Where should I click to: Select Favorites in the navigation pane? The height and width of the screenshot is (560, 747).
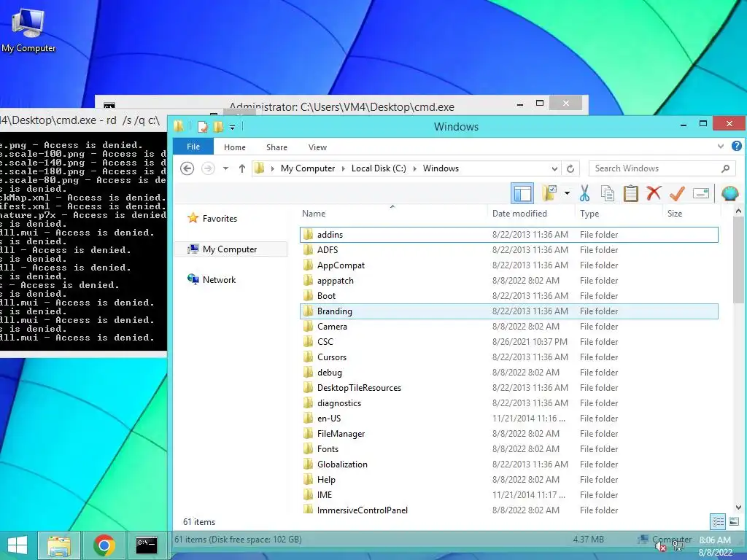(x=212, y=218)
